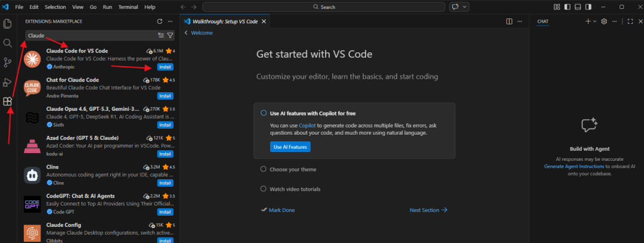The height and width of the screenshot is (243, 644).
Task: Click the 'Generate Agent Instructions' link
Action: point(569,166)
